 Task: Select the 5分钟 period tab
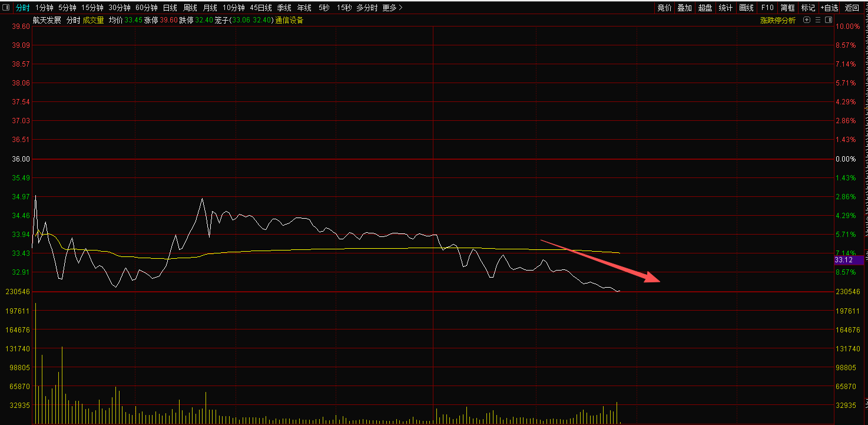[67, 8]
